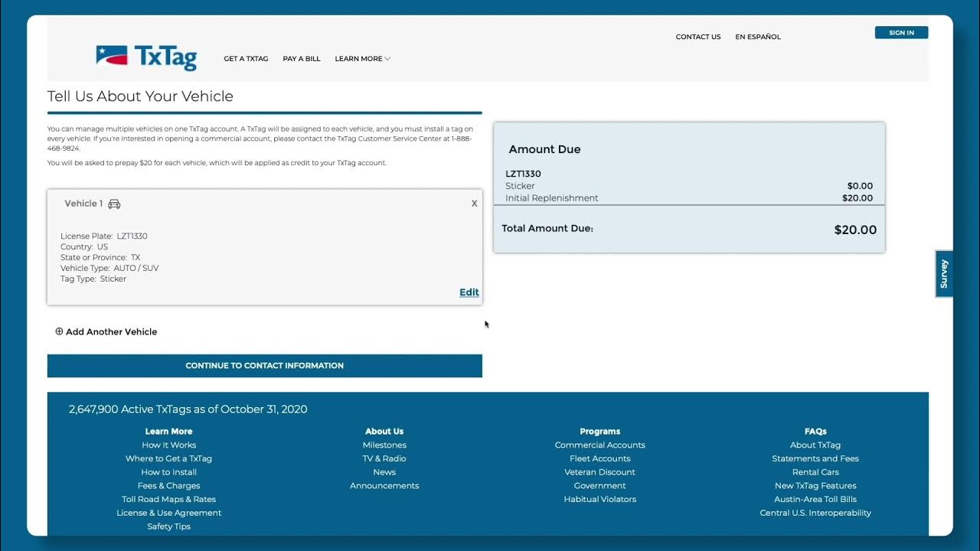Screen dimensions: 980x551
Task: Open the Statements and Fees link
Action: pyautogui.click(x=815, y=458)
